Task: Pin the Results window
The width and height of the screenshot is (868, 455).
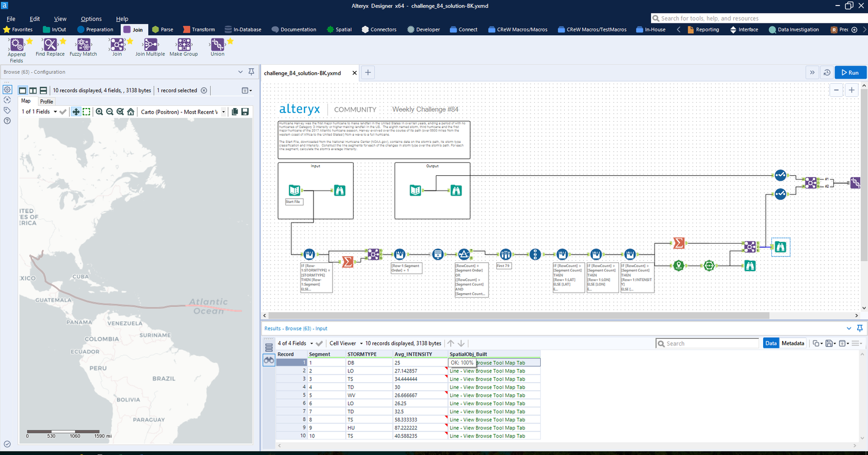Action: click(x=860, y=328)
